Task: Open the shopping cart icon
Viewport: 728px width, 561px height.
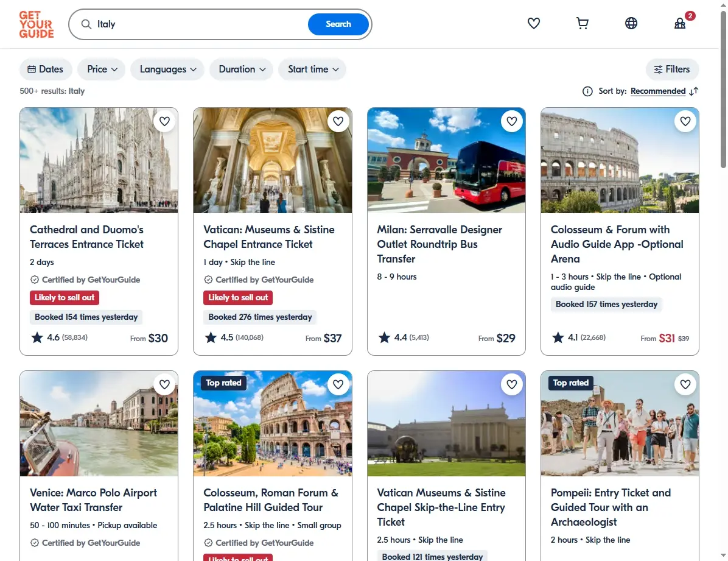Action: click(x=582, y=23)
